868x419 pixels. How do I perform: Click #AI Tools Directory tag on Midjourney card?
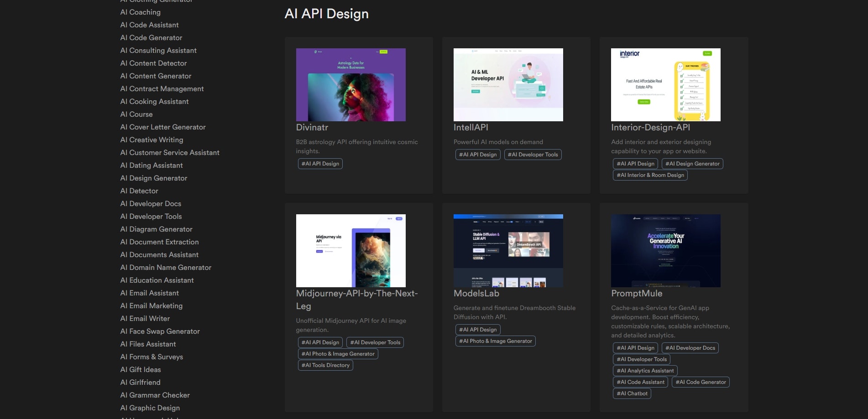click(x=325, y=365)
